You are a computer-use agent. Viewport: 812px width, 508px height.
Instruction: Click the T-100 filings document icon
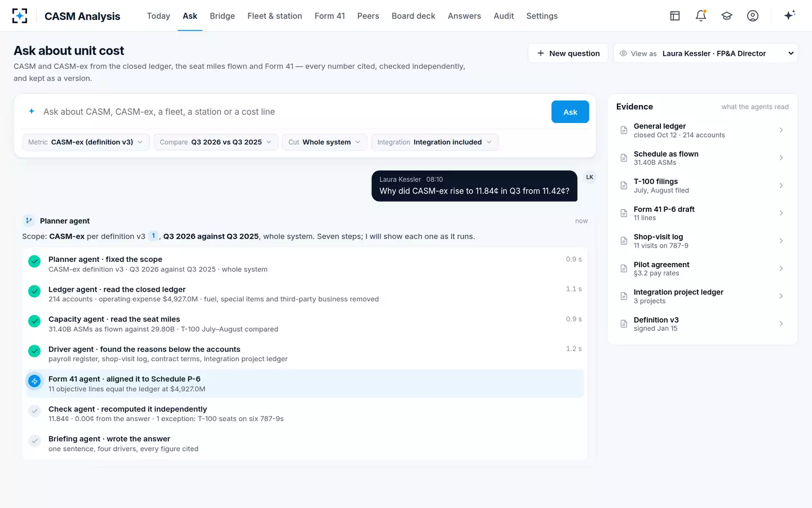coord(624,186)
